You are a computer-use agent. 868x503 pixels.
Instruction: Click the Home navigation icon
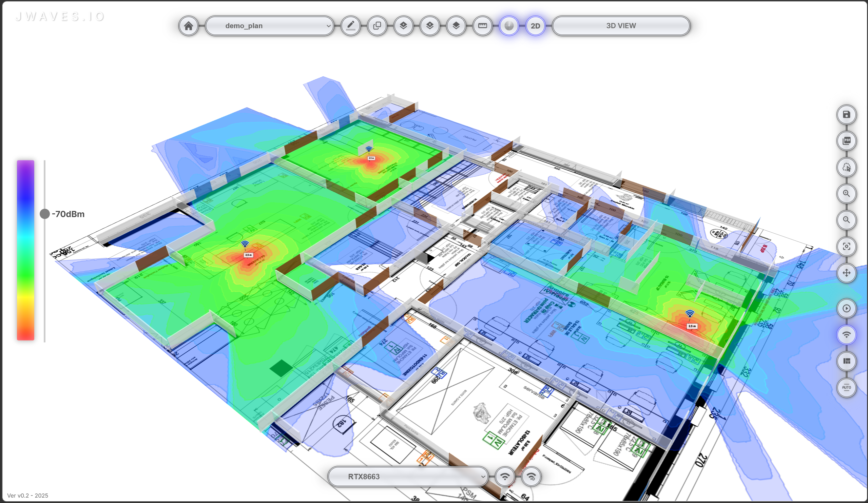tap(188, 25)
